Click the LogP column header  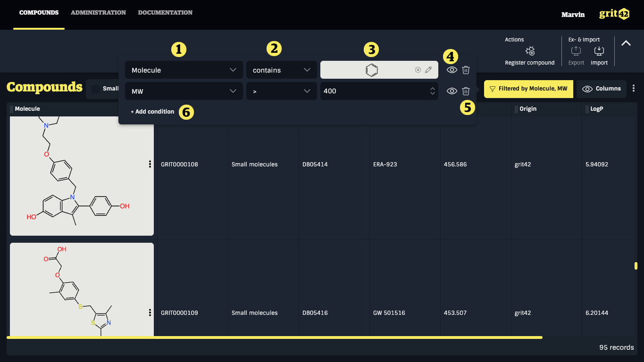pyautogui.click(x=597, y=109)
